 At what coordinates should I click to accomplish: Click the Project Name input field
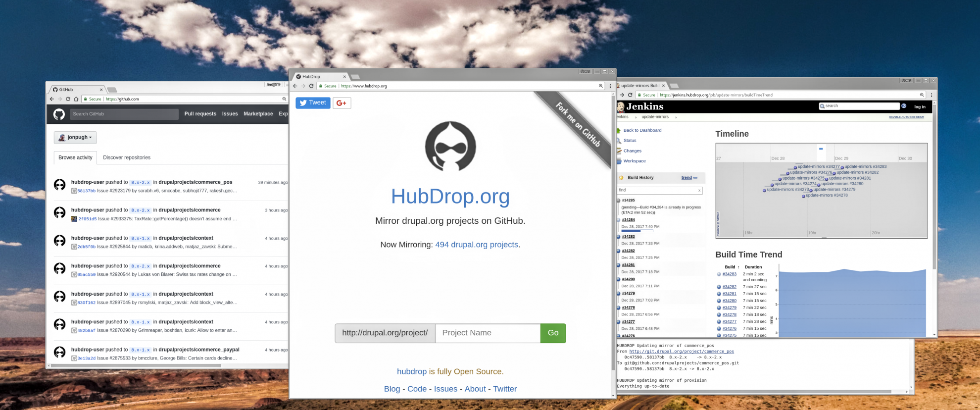[488, 333]
